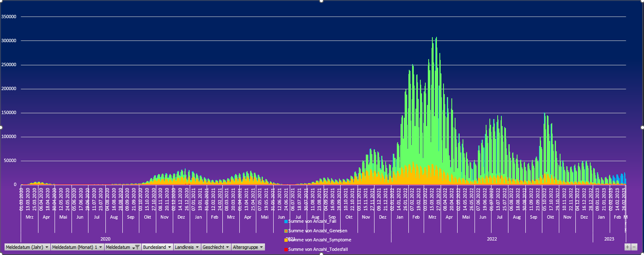The height and width of the screenshot is (255, 644).
Task: Grab the top-center chart resize handle
Action: (322, 1)
